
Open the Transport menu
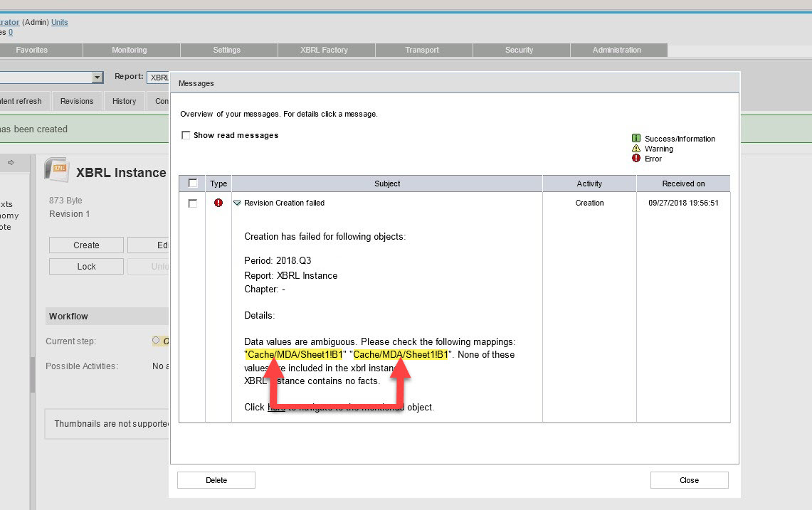click(422, 51)
